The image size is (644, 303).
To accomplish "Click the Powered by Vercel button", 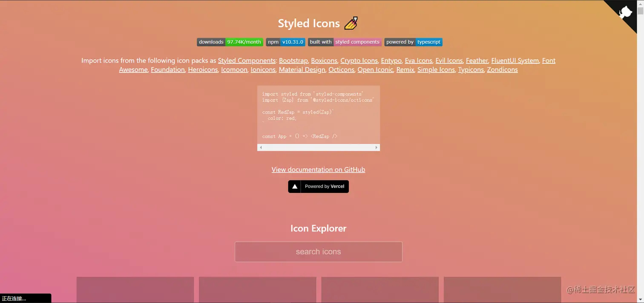I will 318,187.
